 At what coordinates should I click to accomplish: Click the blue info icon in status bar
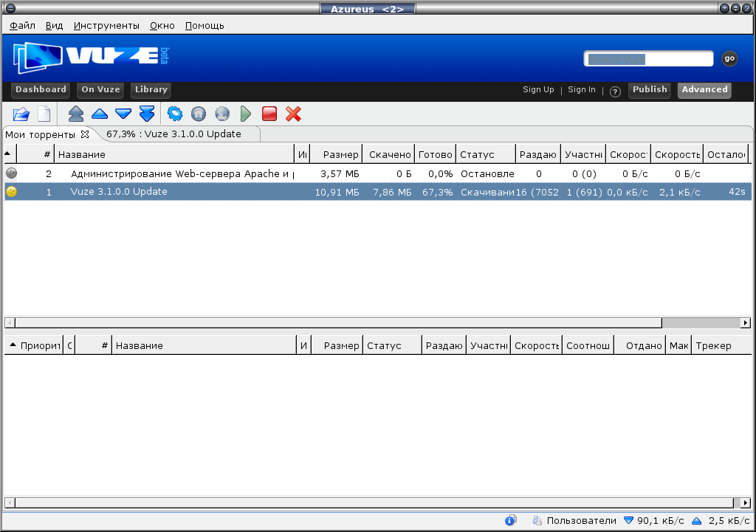pyautogui.click(x=510, y=520)
